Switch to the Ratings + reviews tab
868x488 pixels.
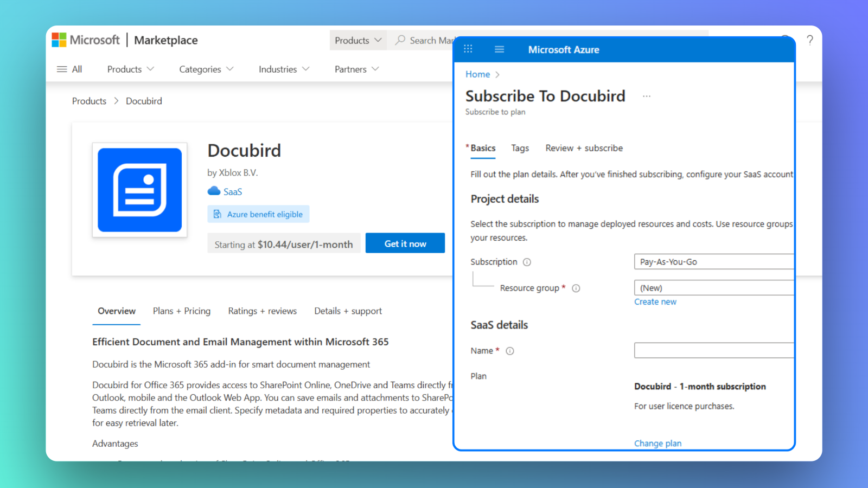click(x=263, y=311)
